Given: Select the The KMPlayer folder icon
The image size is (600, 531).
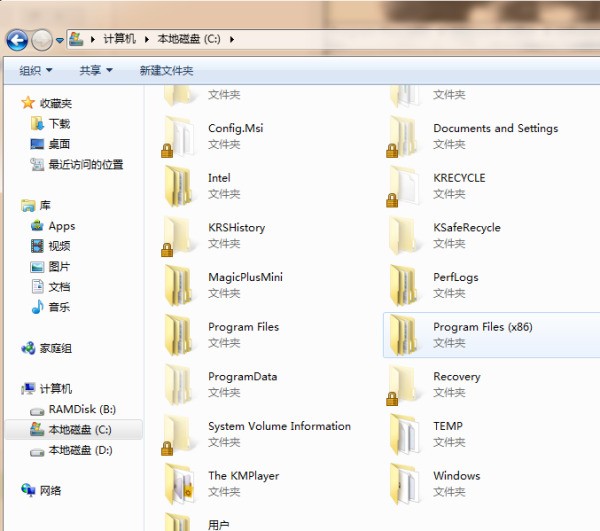Looking at the screenshot, I should pos(179,484).
